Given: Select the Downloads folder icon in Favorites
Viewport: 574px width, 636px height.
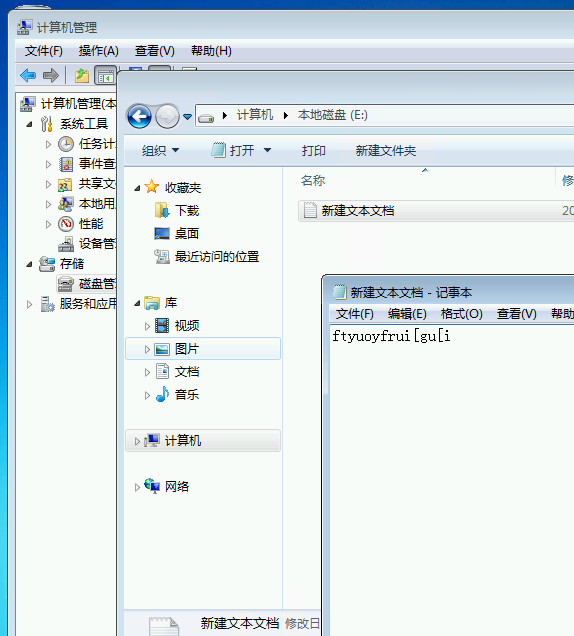Looking at the screenshot, I should 162,211.
